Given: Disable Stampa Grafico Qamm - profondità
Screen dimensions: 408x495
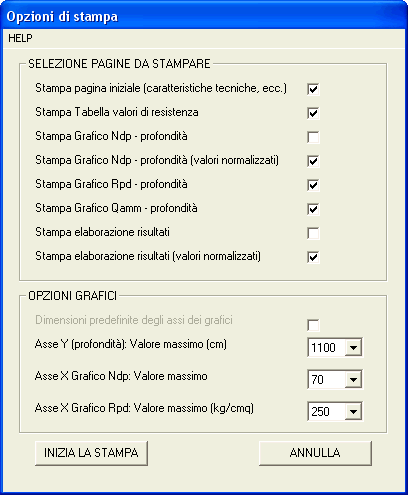Looking at the screenshot, I should coord(313,209).
